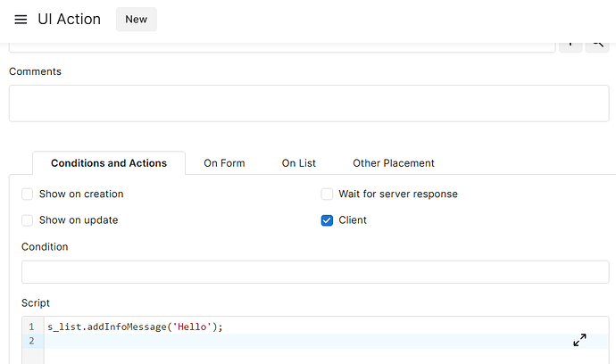Click the Wait for server response label text
This screenshot has height=364, width=616.
click(398, 194)
